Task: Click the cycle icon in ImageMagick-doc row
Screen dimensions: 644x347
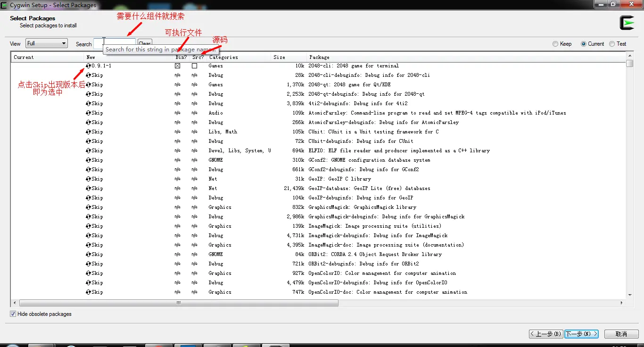Action: click(x=88, y=245)
